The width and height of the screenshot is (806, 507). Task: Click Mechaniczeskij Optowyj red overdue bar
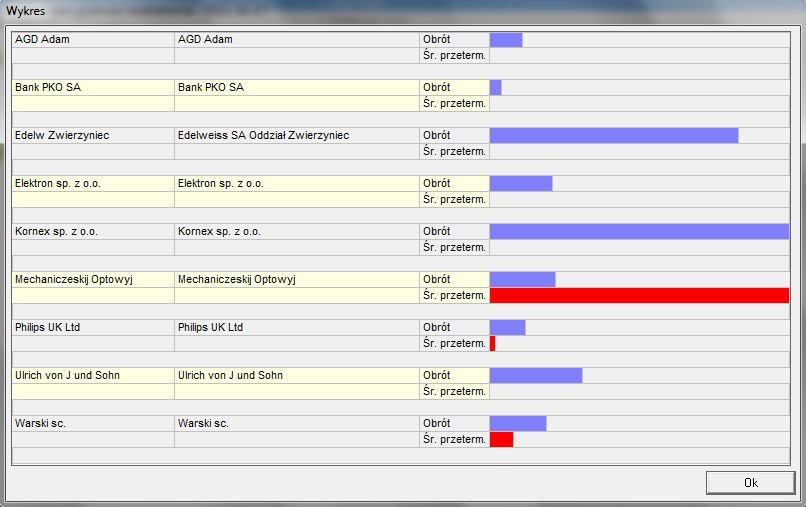[x=639, y=296]
